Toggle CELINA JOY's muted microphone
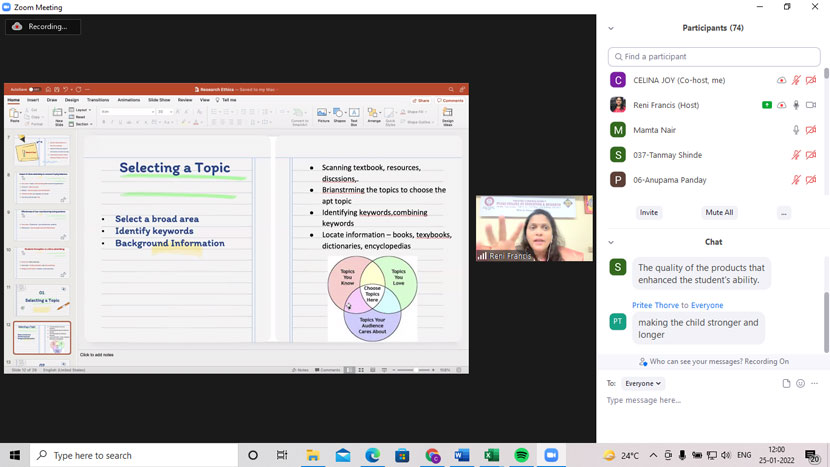This screenshot has height=467, width=830. click(x=796, y=80)
